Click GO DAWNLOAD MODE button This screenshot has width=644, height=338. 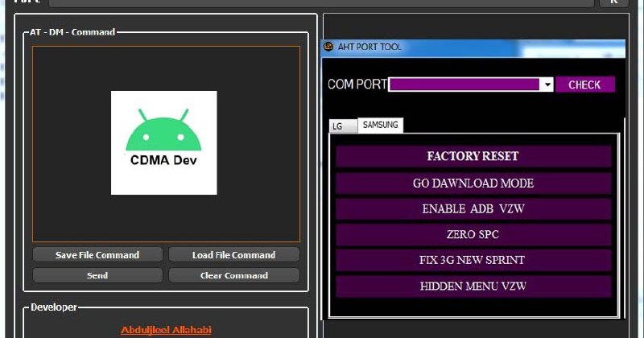[473, 183]
